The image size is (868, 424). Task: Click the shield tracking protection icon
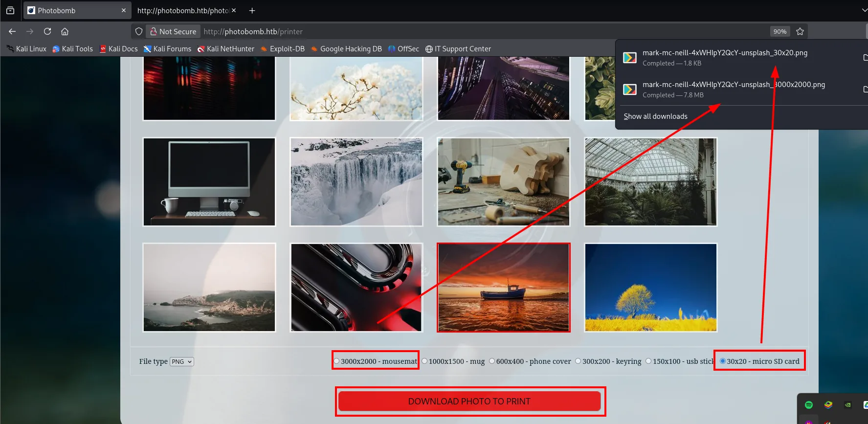pyautogui.click(x=139, y=31)
